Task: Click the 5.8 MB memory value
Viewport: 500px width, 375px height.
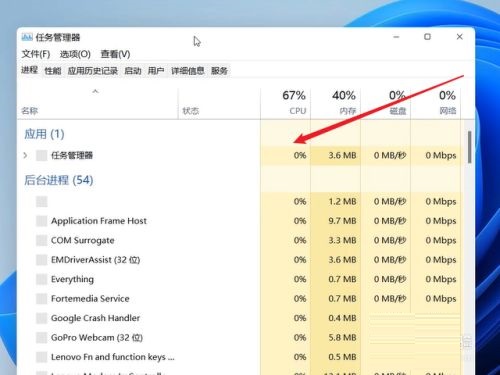Action: click(x=342, y=338)
